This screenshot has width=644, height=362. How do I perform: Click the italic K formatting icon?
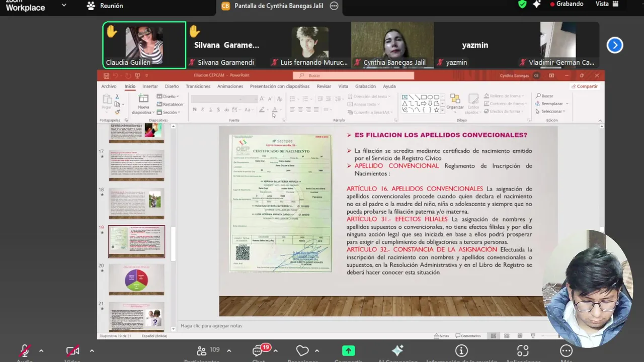pos(203,109)
